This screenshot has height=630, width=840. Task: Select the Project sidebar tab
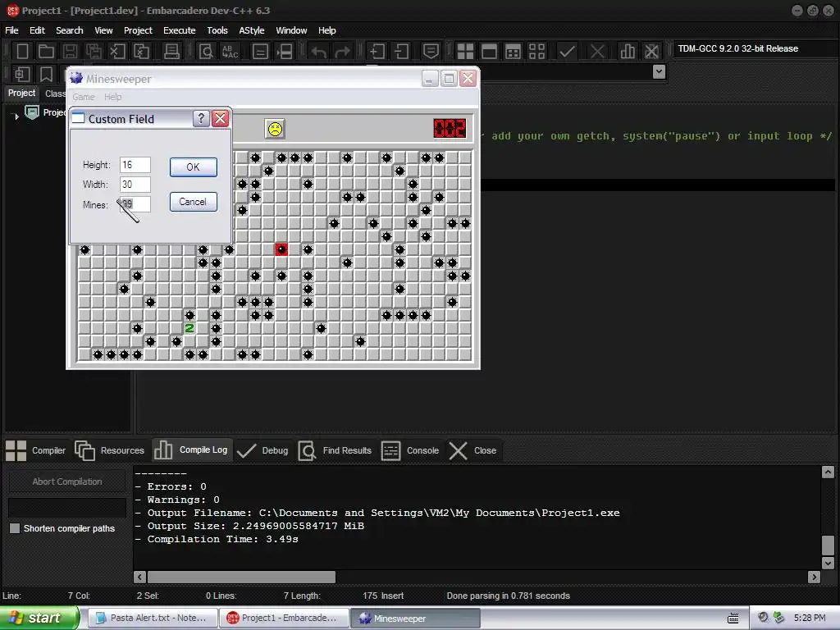coord(21,94)
